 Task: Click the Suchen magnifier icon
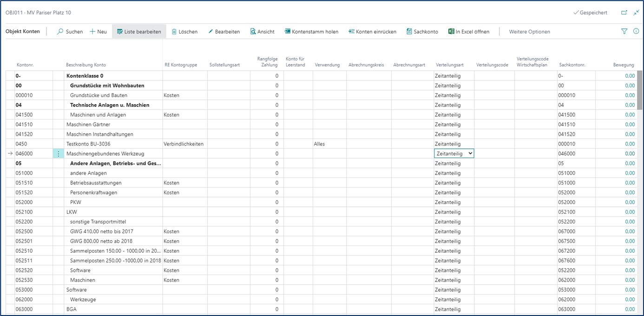click(x=60, y=32)
